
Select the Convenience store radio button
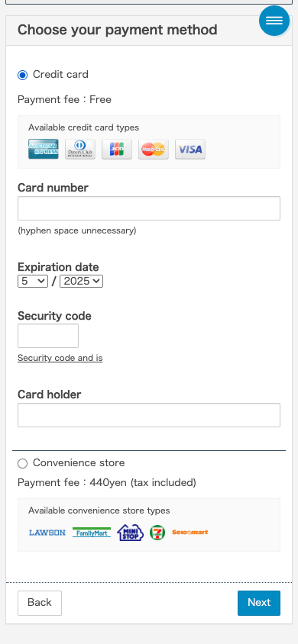pyautogui.click(x=23, y=463)
